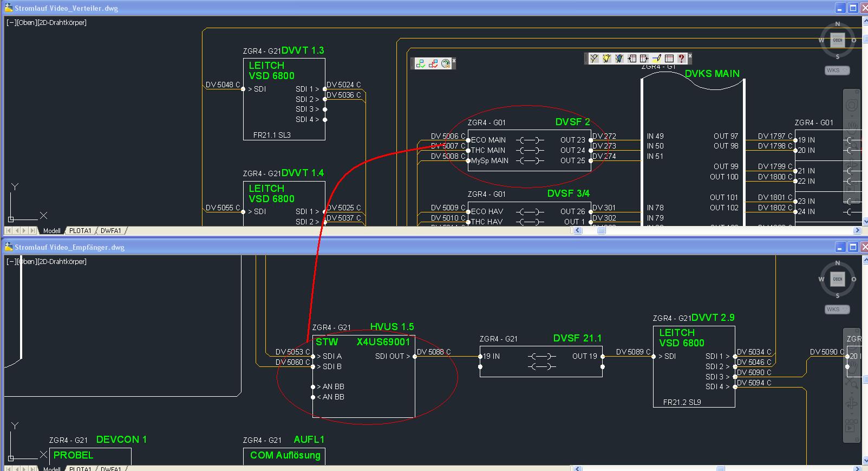Click the horizontal scrollbar thumb in upper window

tap(601, 231)
